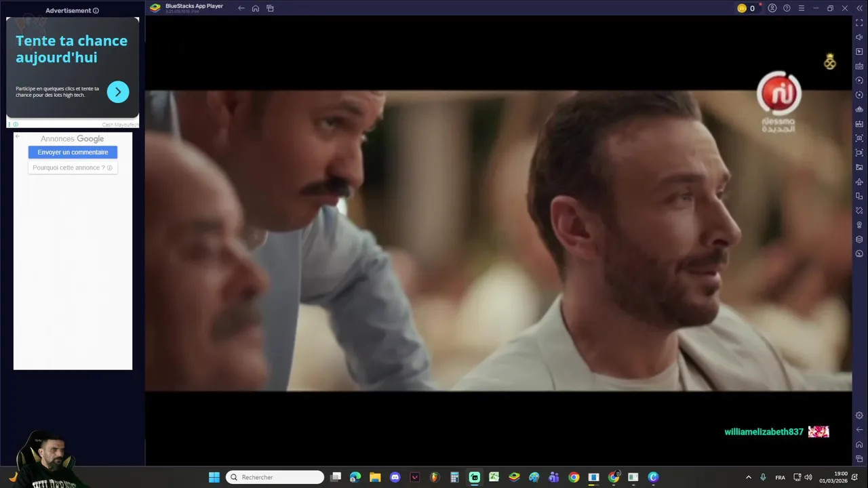Screen dimensions: 868x488
Task: Open taskbar volume control
Action: click(x=808, y=477)
